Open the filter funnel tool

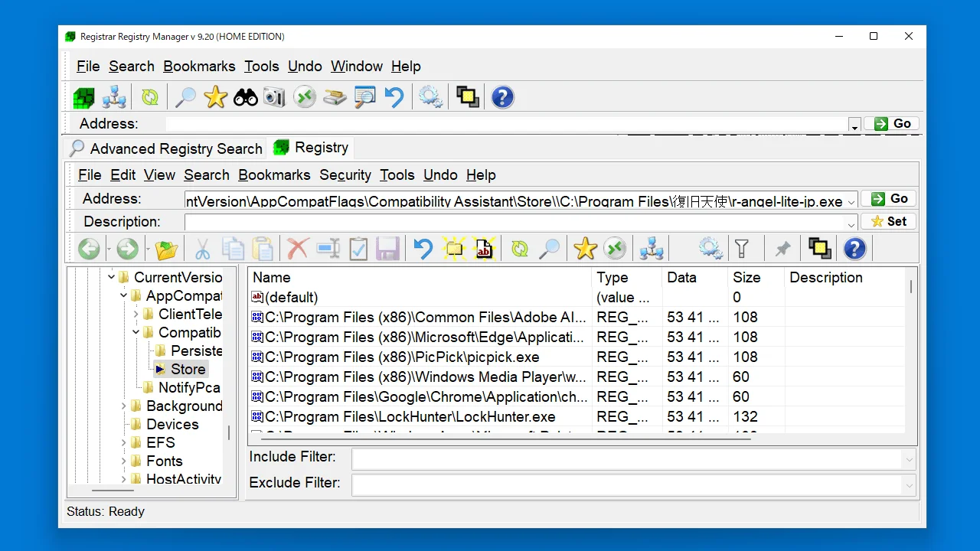point(742,249)
